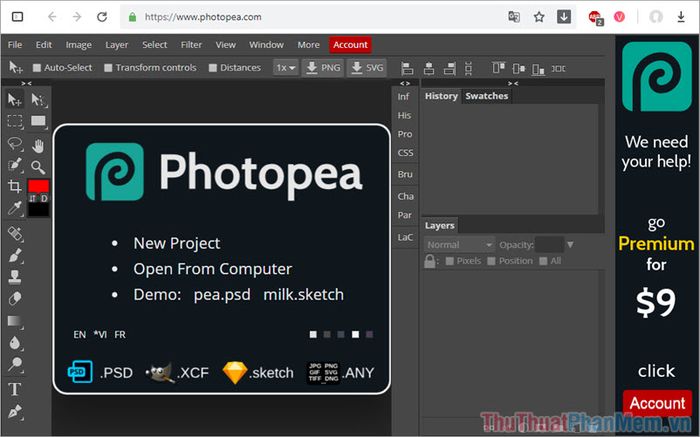This screenshot has height=437, width=700.
Task: Click the Opacity value field
Action: pos(549,245)
